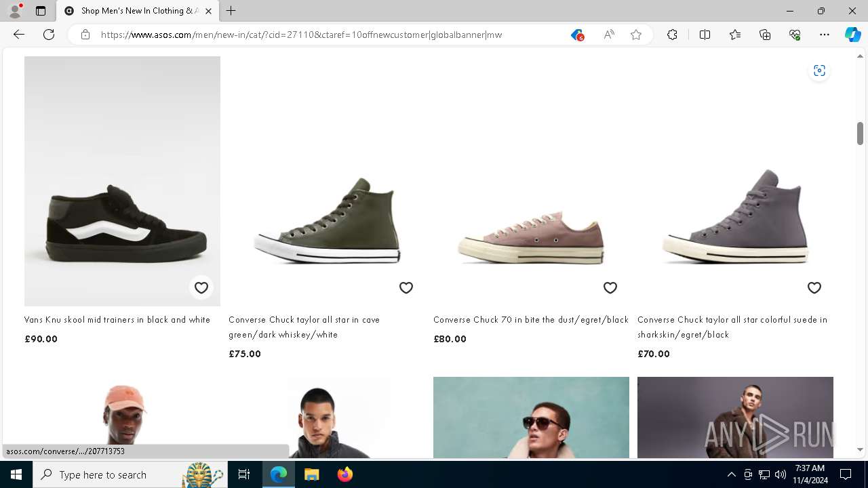Open network status tray icon

point(764,474)
